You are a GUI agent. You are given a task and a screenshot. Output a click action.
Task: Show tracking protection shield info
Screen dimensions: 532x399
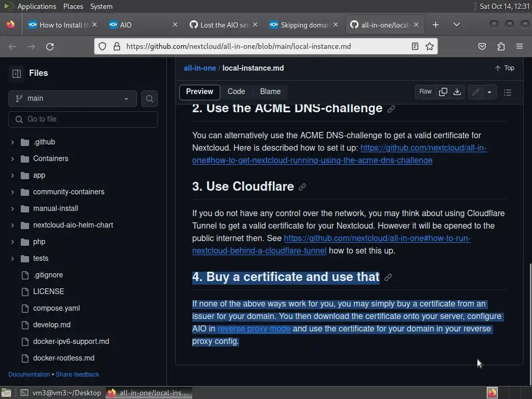(102, 46)
